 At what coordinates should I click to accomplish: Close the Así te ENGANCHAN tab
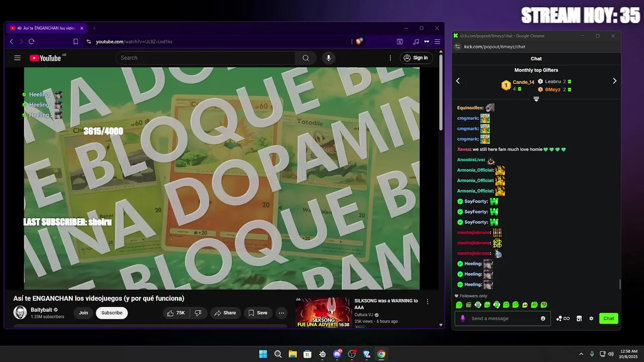pos(82,28)
